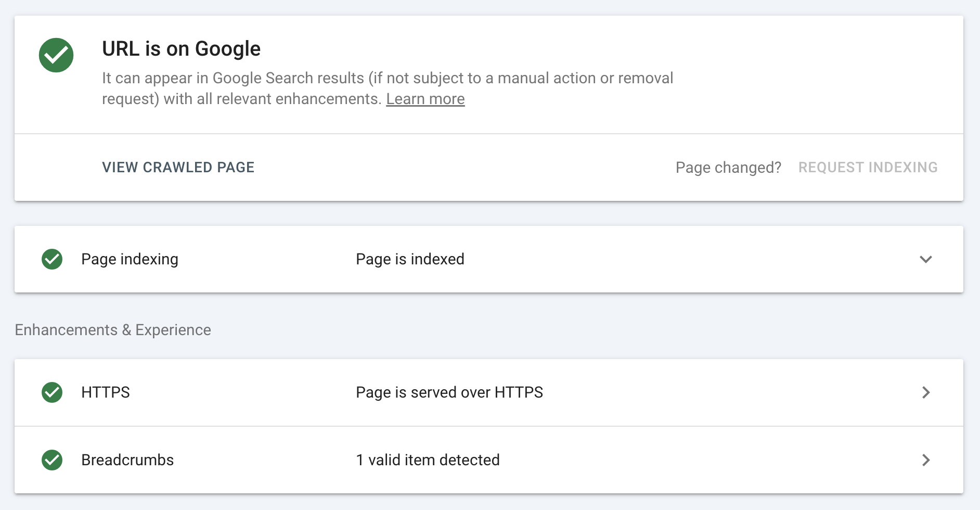Click REQUEST INDEXING button
The height and width of the screenshot is (510, 980).
tap(868, 168)
